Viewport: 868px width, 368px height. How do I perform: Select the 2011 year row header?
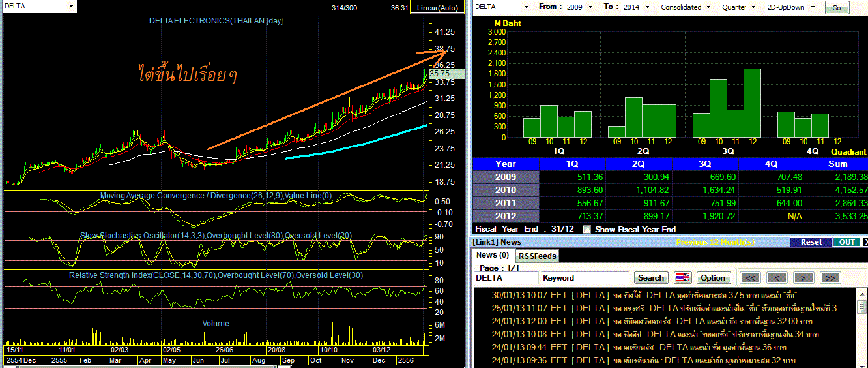pyautogui.click(x=506, y=203)
